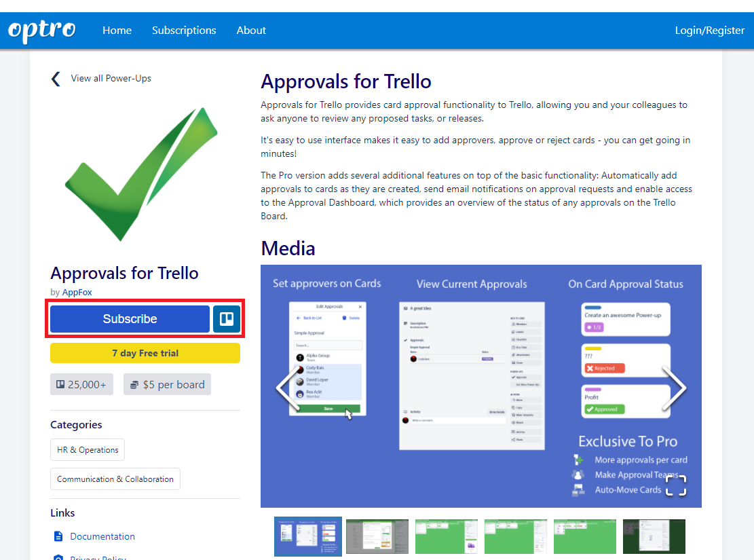
Task: Open the AppFox developer link
Action: pyautogui.click(x=77, y=292)
